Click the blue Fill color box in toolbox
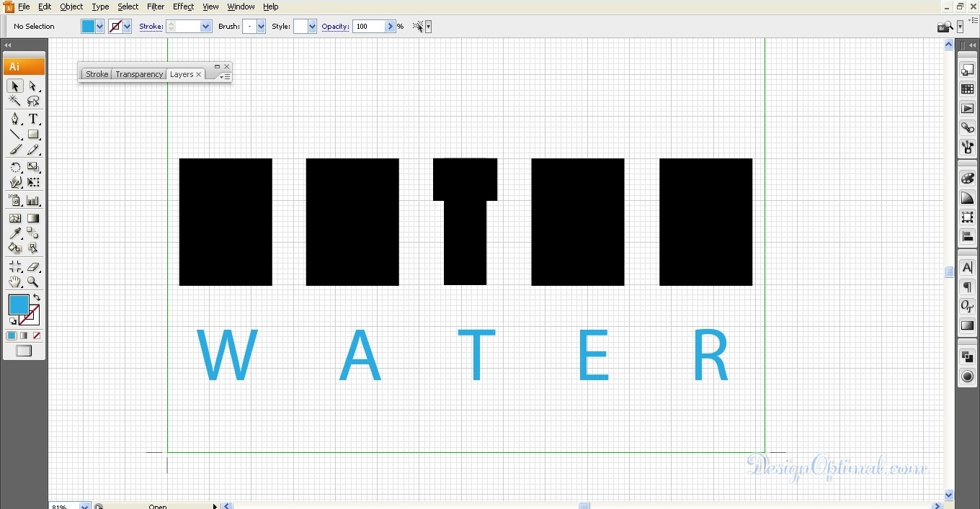This screenshot has height=509, width=980. (x=18, y=305)
